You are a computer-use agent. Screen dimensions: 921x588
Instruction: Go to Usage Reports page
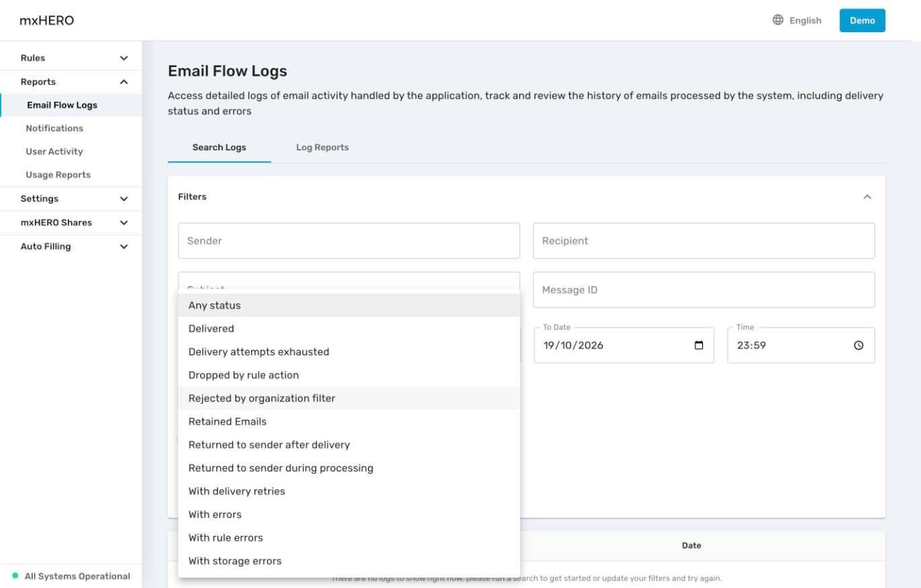(x=71, y=175)
